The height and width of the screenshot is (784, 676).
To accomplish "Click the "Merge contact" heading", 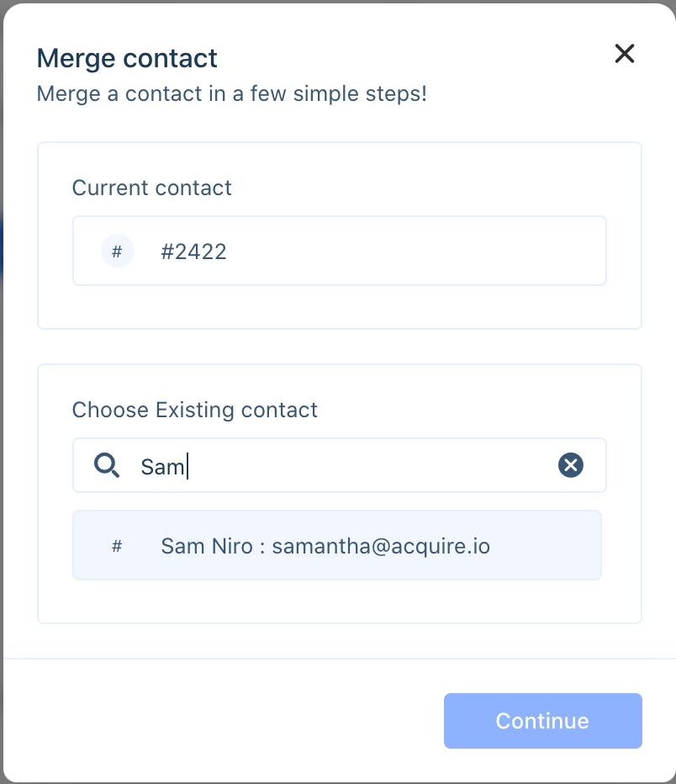I will 127,59.
